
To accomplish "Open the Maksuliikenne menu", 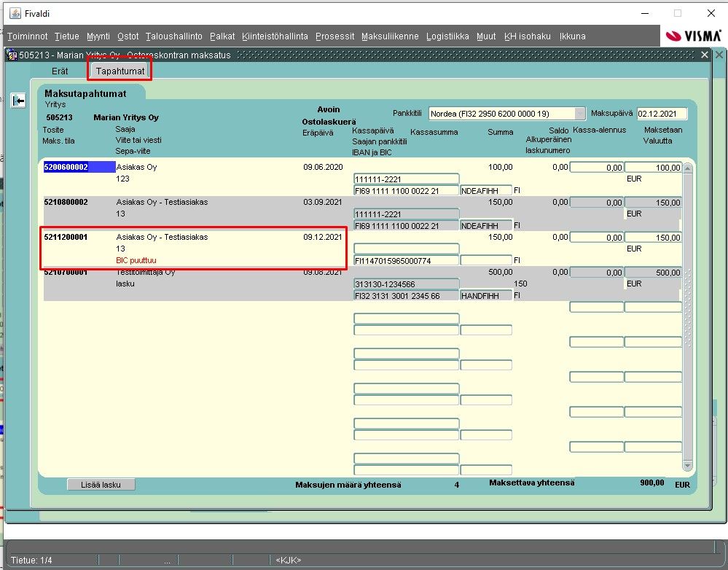I will pos(390,36).
